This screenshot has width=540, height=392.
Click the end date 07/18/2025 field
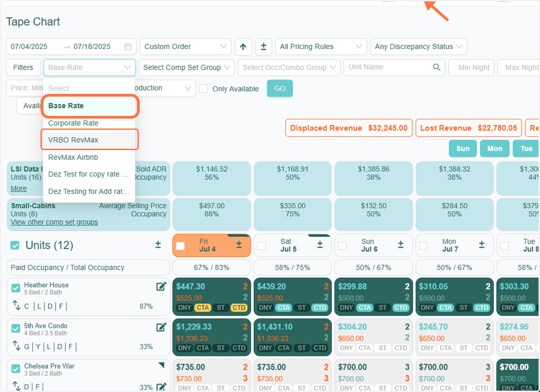tap(92, 47)
